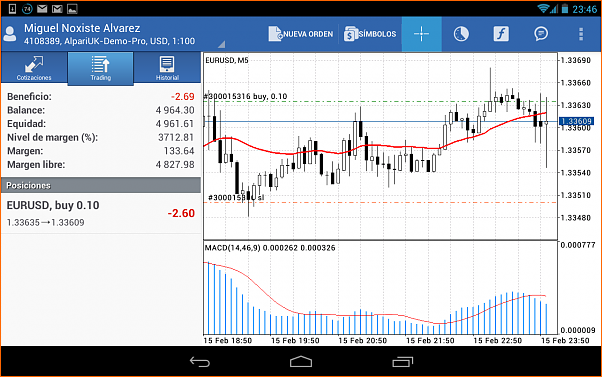This screenshot has width=602, height=377.
Task: Tap the current price tag 1.33609
Action: 576,121
